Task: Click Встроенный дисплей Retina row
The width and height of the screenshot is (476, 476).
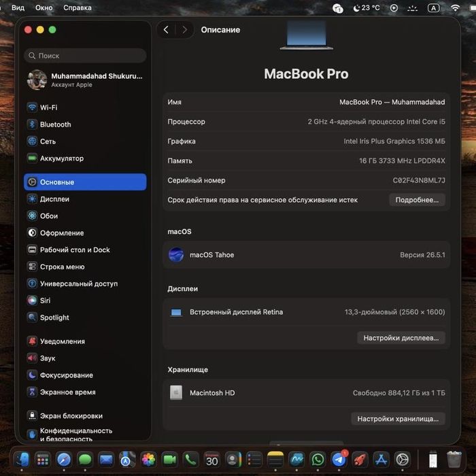Action: click(x=306, y=312)
